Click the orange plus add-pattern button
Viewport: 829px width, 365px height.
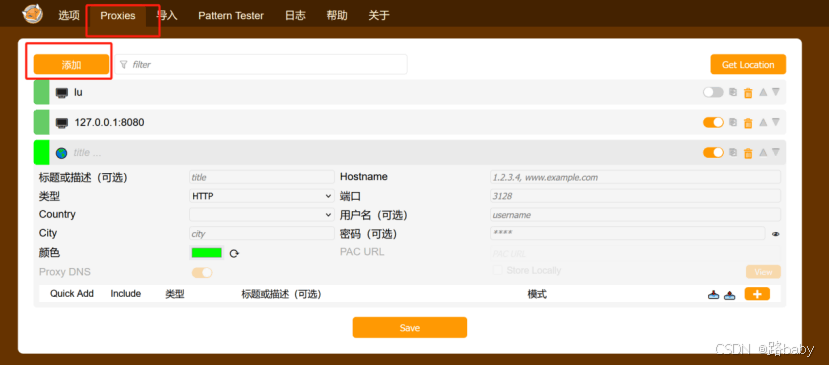click(x=757, y=294)
